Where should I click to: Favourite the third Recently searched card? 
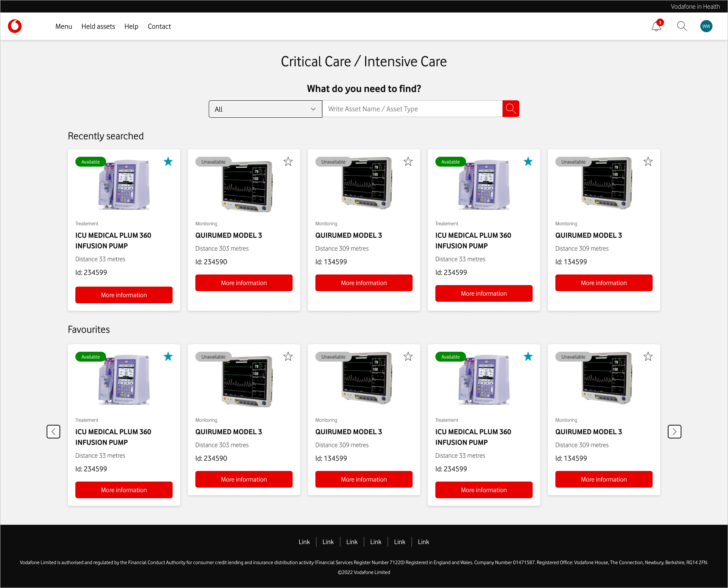(x=408, y=162)
